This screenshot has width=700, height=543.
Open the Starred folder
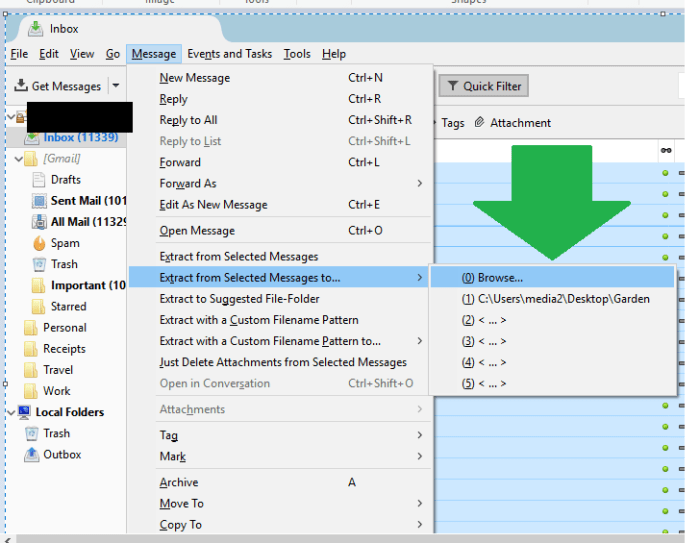(x=68, y=306)
